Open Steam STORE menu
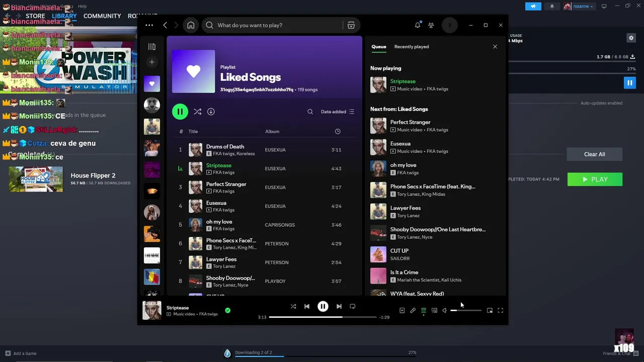 click(x=35, y=16)
